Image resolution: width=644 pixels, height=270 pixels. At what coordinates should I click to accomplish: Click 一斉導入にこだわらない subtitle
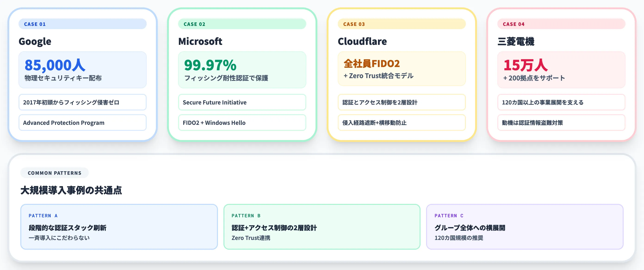pos(59,238)
